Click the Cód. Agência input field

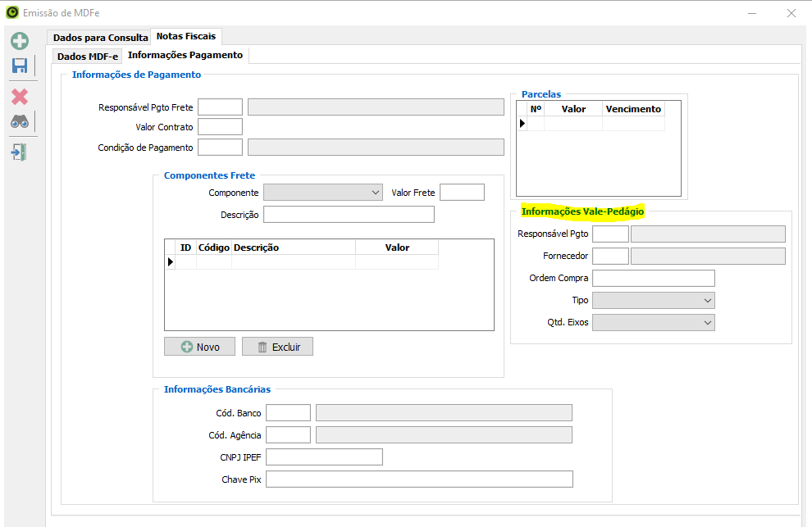(x=289, y=435)
